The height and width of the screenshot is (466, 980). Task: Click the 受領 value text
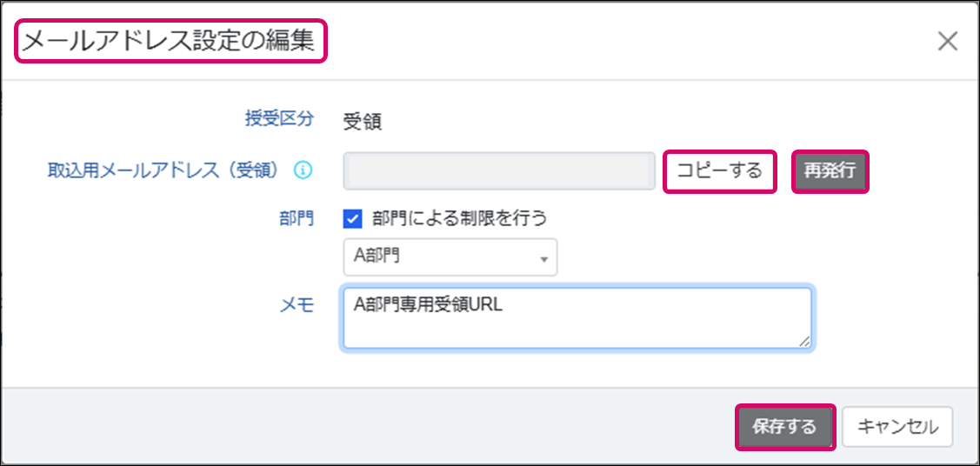pos(363,121)
